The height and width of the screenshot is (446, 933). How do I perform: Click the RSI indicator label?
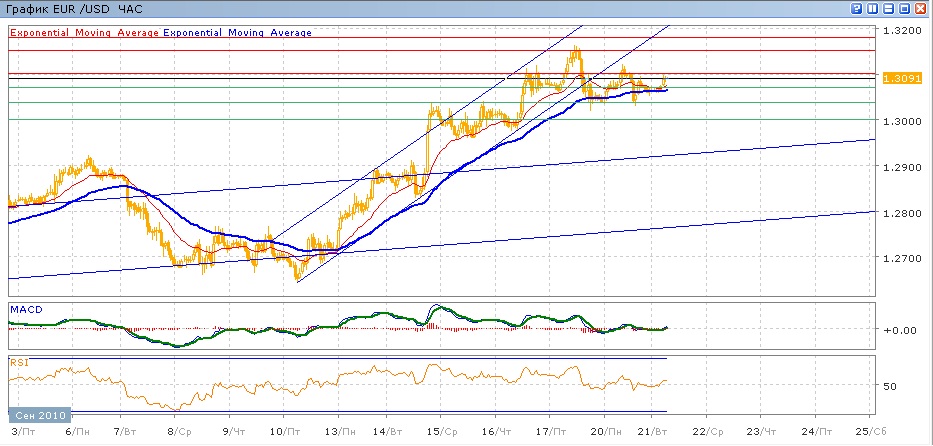(18, 363)
